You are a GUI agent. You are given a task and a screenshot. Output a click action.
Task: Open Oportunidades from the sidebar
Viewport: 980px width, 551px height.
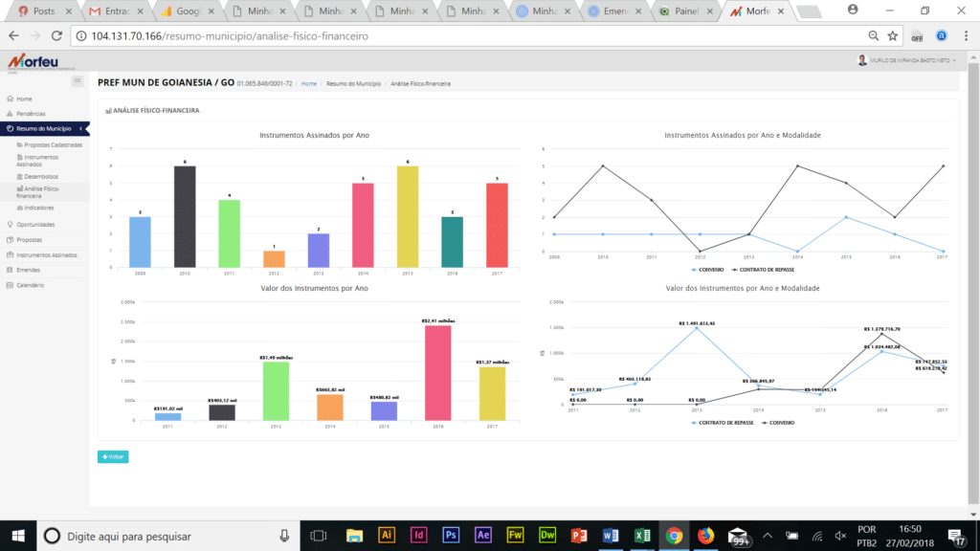click(35, 225)
